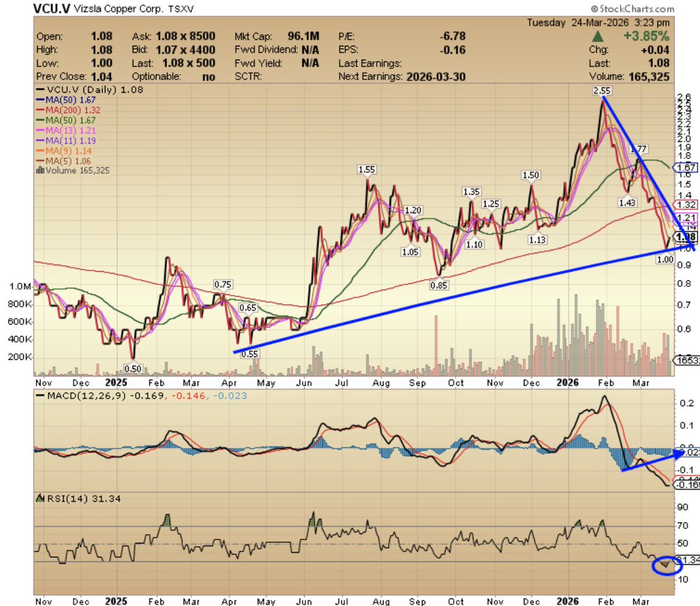Screen dimensions: 700x606
Task: Click the header Volume value 165,325
Action: click(649, 76)
